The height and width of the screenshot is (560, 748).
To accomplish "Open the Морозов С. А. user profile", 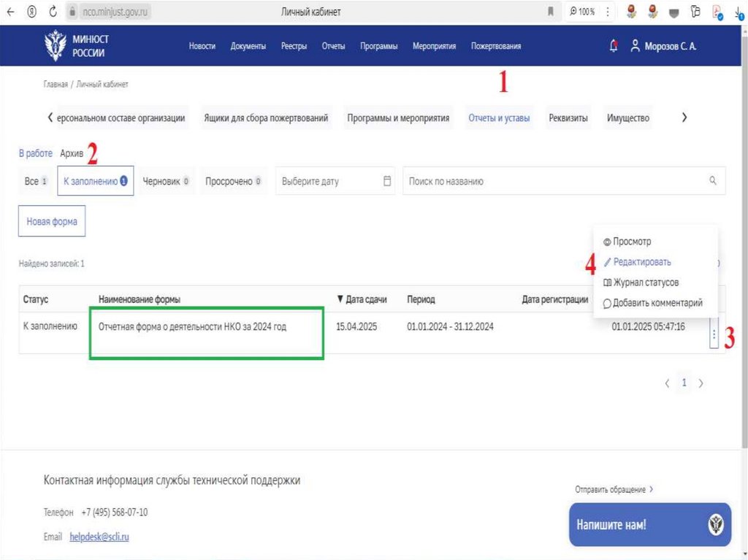I will (663, 46).
